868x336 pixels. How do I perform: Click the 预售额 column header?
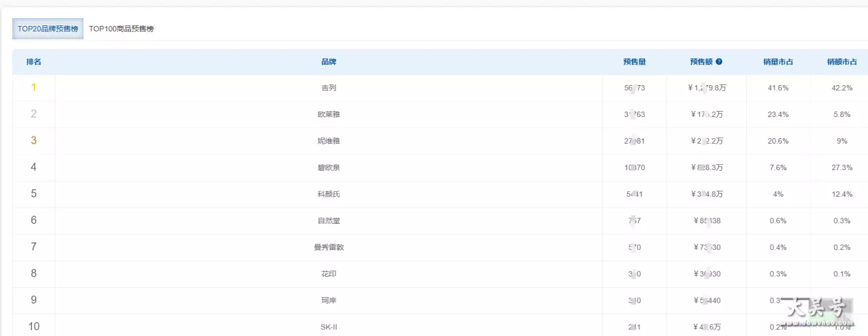702,62
